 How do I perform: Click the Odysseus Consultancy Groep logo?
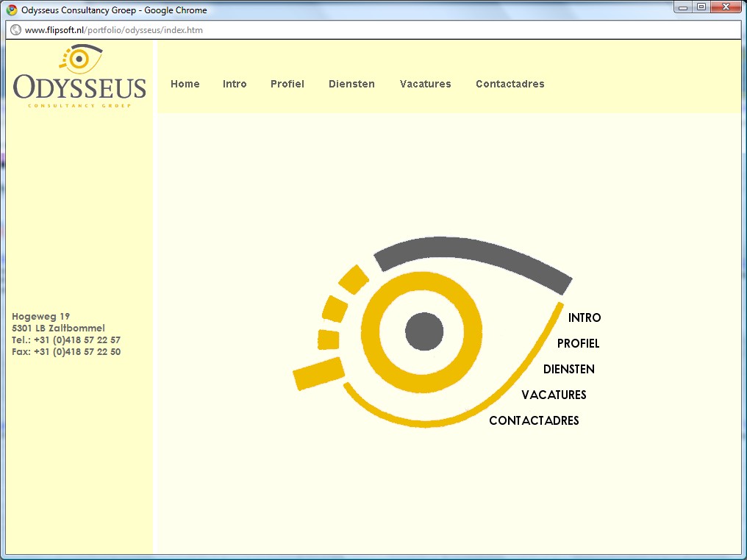79,78
